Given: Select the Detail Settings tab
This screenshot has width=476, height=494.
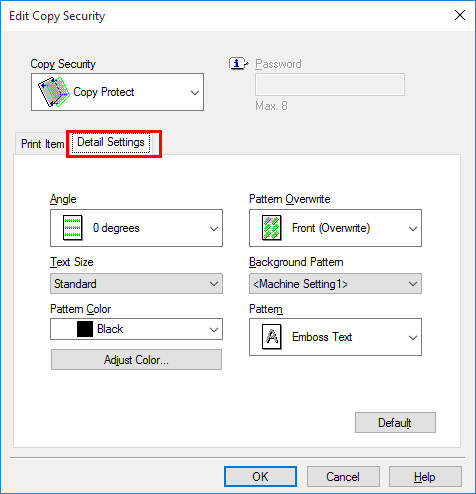Looking at the screenshot, I should (x=111, y=142).
